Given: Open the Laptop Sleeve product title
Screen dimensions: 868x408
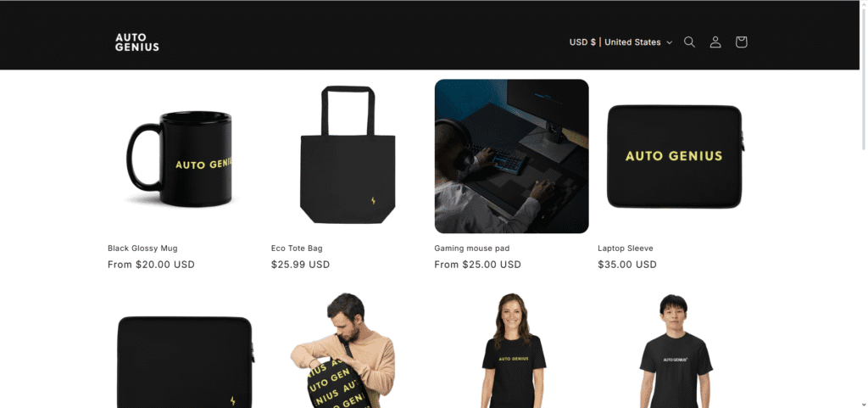Looking at the screenshot, I should [x=626, y=248].
